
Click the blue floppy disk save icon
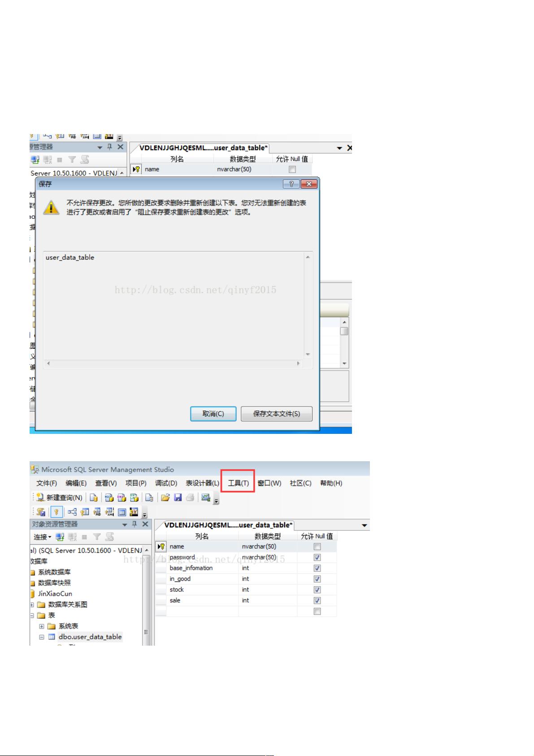178,498
